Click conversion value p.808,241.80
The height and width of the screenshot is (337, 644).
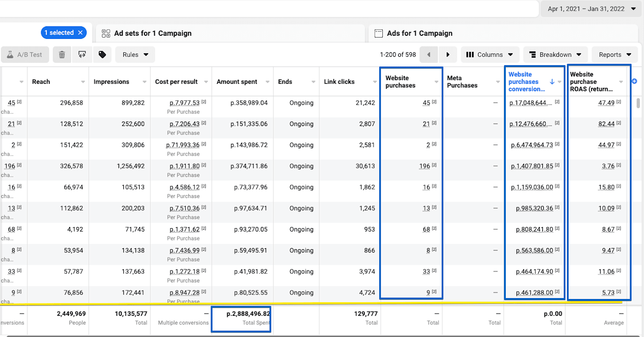tap(534, 230)
